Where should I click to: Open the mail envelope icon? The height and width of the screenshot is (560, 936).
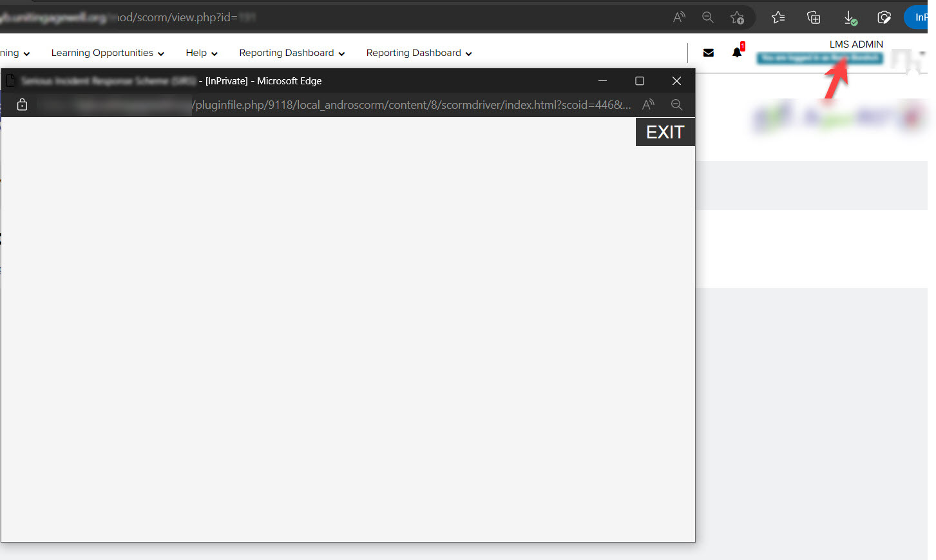pyautogui.click(x=708, y=52)
